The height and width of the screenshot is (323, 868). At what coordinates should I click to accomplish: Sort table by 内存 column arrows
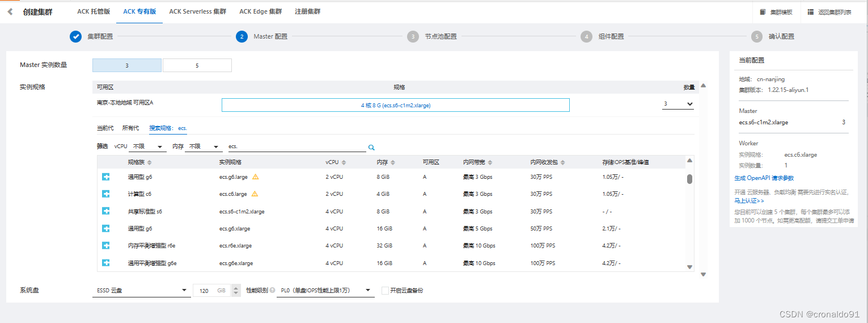[x=392, y=162]
